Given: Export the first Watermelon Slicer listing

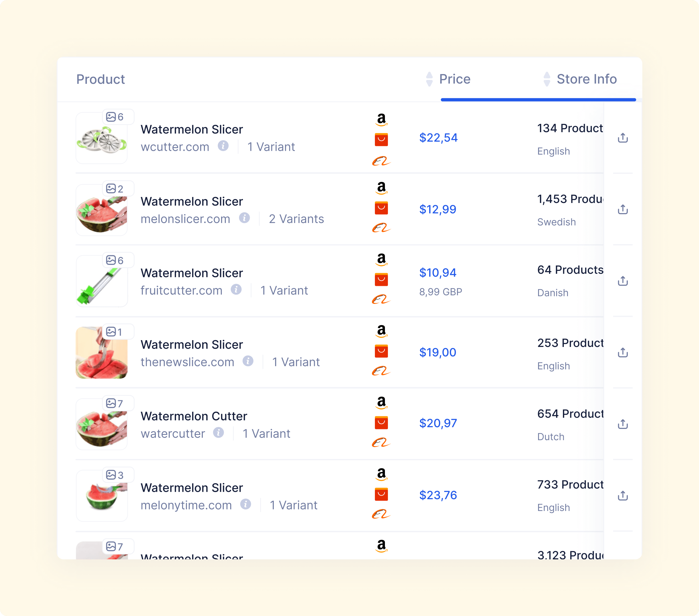Looking at the screenshot, I should [x=623, y=137].
